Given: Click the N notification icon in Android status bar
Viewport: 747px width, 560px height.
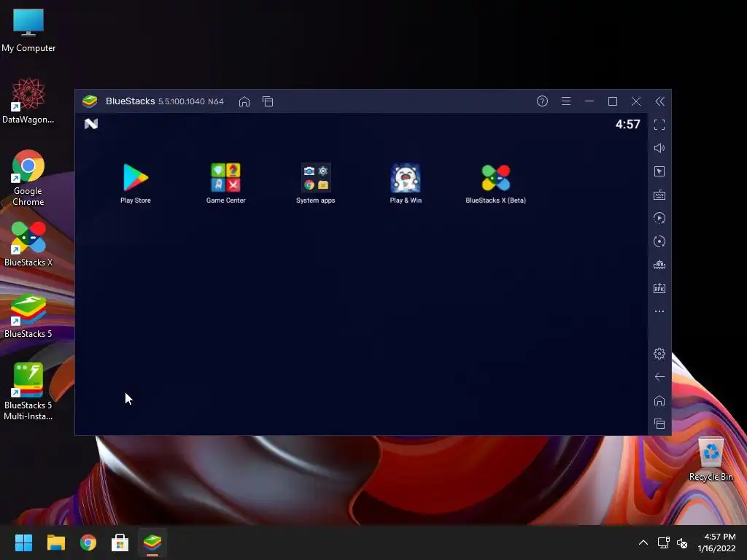Looking at the screenshot, I should (x=91, y=124).
